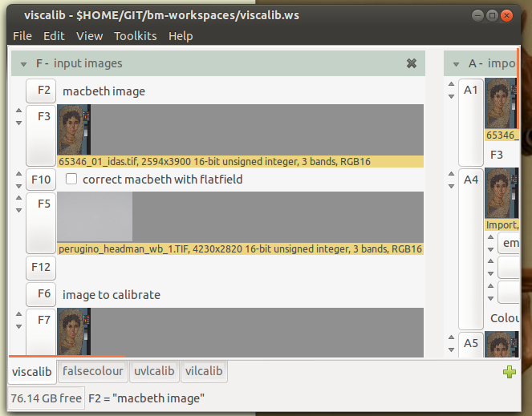Click the F3 label in column A
532x416 pixels.
coord(497,155)
